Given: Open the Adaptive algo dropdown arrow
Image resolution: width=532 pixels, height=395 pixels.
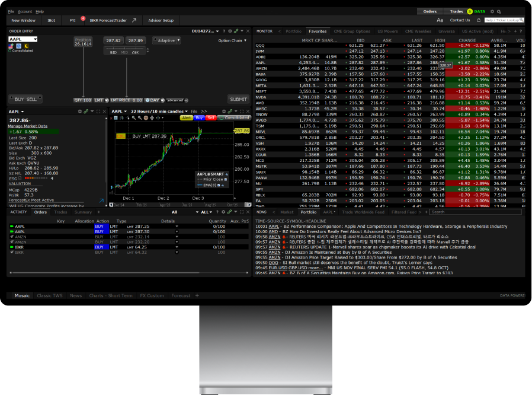Looking at the screenshot, I should tap(178, 40).
